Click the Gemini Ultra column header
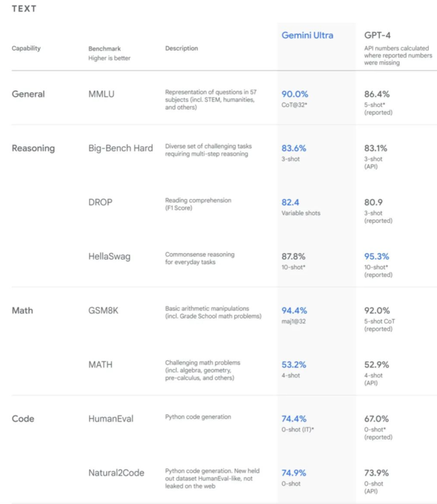 pos(307,35)
